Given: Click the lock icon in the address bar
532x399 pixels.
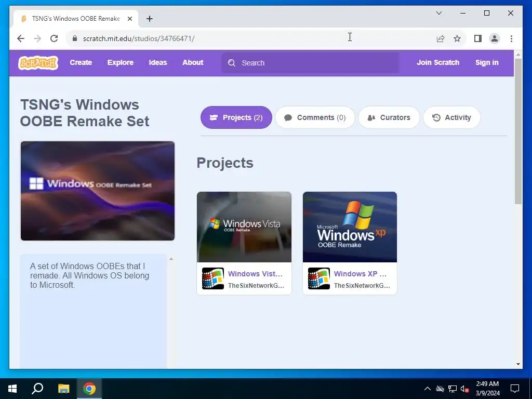Looking at the screenshot, I should point(75,38).
